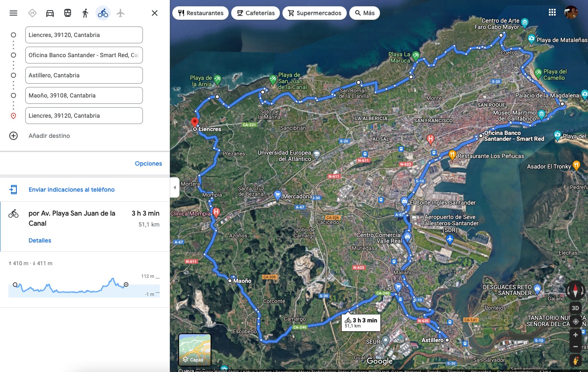Click Enviar indicaciones al teléfono

[x=71, y=190]
